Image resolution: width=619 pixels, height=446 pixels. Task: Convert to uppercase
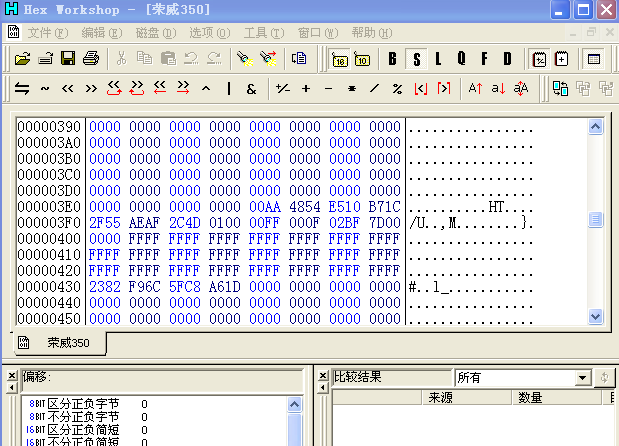point(475,88)
